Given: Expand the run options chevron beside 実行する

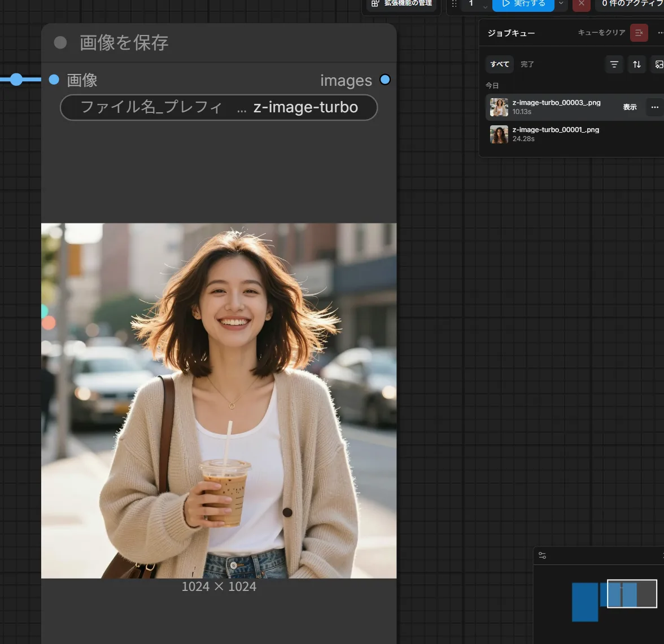Looking at the screenshot, I should click(x=561, y=4).
